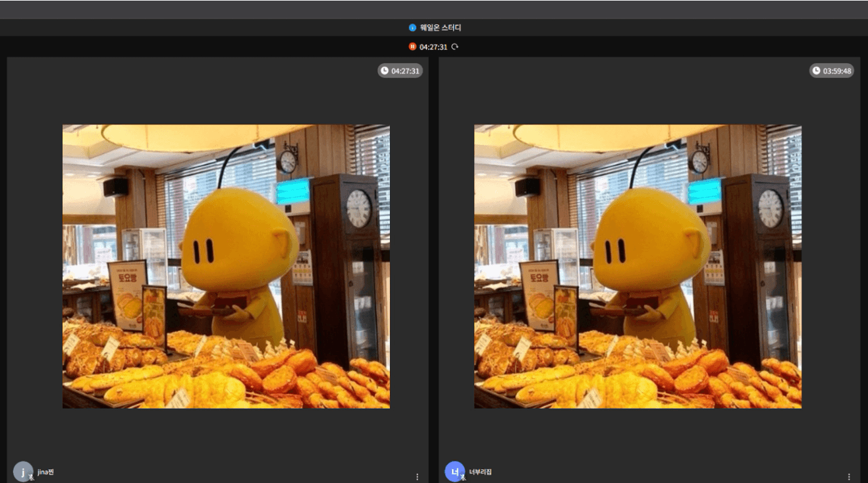Click the clock icon in jina찐's time badge

tap(385, 71)
